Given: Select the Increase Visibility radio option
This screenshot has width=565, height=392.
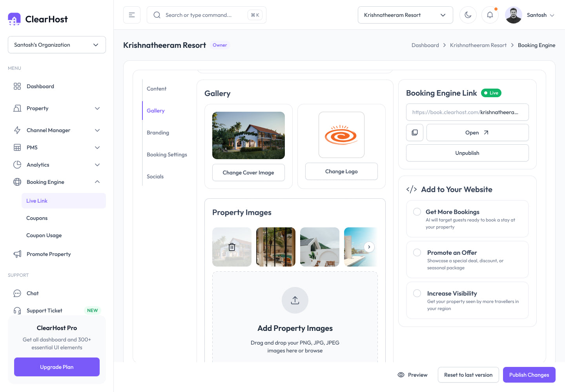Looking at the screenshot, I should (417, 293).
